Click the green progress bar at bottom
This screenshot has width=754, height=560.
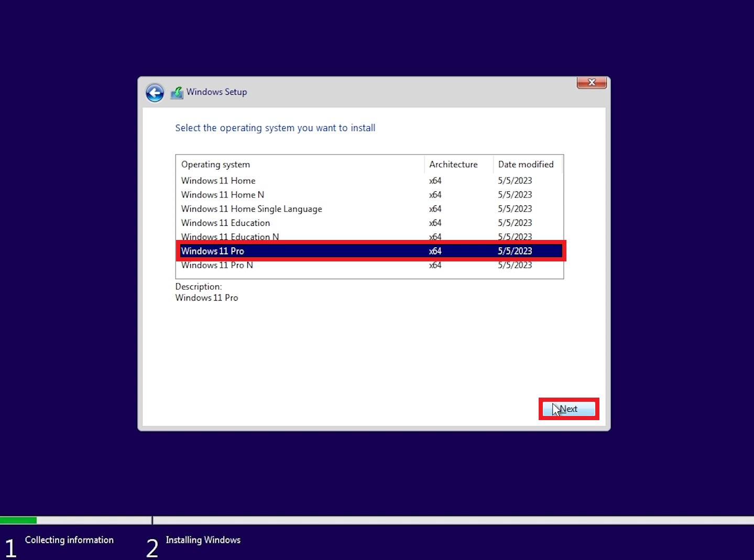18,520
